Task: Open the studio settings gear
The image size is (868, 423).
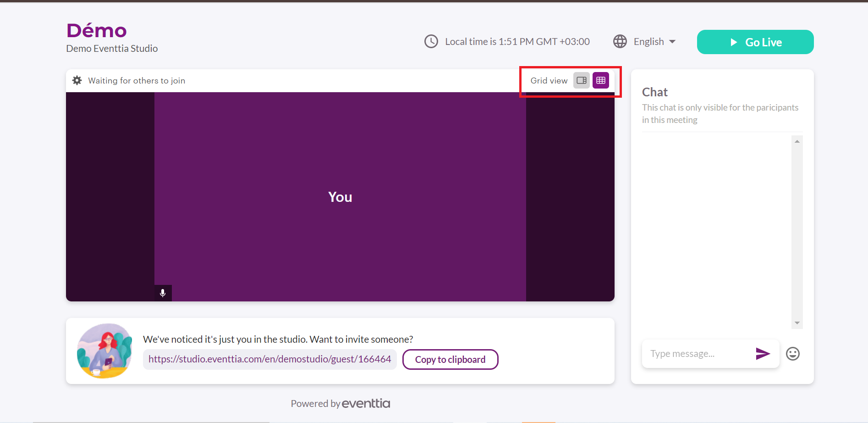Action: click(x=77, y=80)
